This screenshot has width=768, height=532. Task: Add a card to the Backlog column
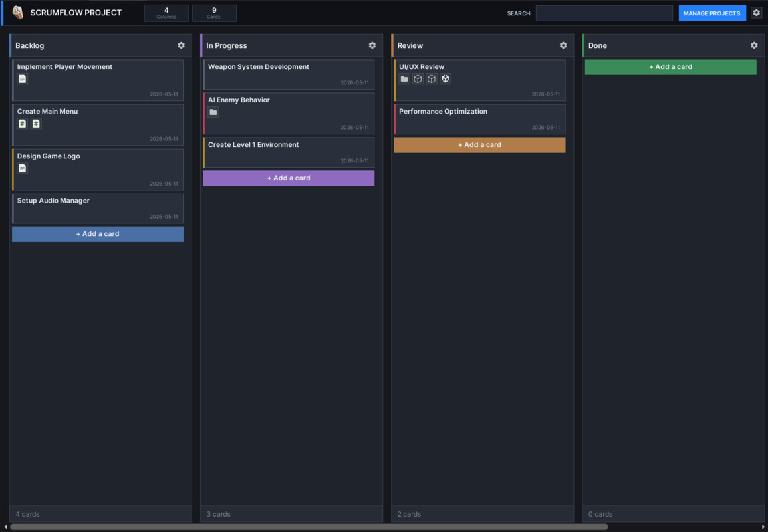pyautogui.click(x=98, y=233)
